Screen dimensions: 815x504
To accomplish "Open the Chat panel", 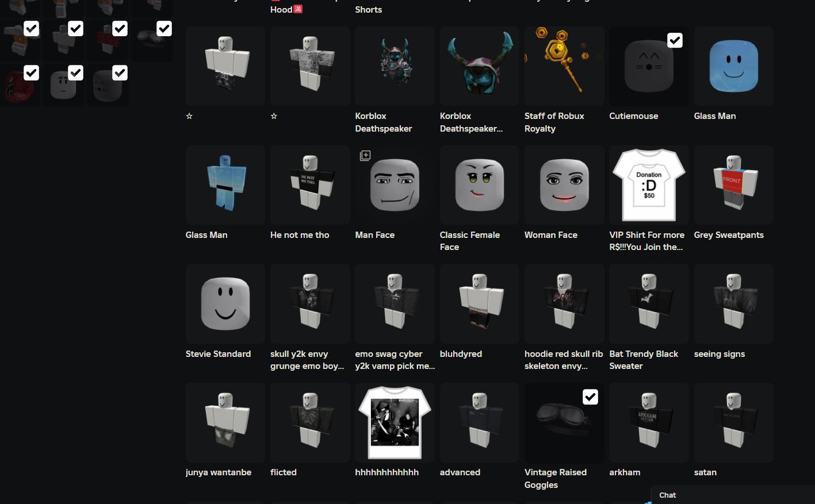I will point(733,495).
